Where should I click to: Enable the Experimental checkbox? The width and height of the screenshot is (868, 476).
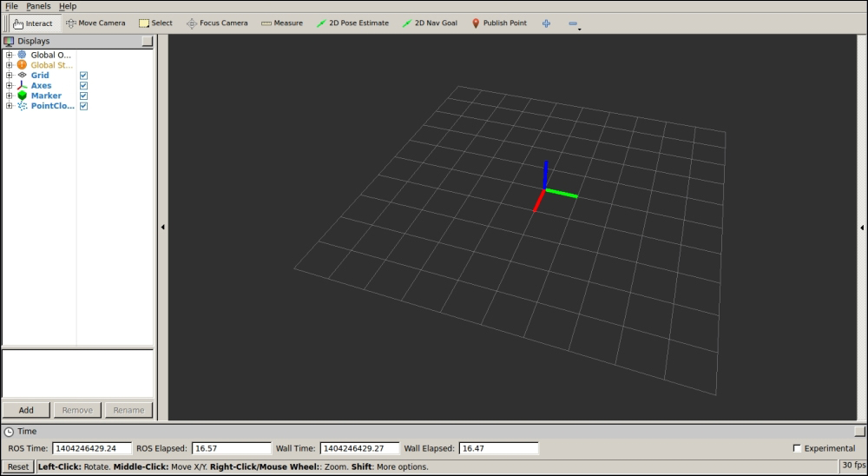(797, 448)
